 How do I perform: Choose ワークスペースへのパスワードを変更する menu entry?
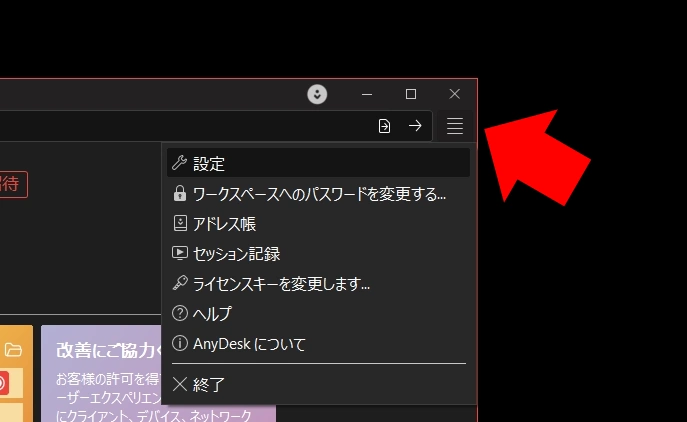319,193
